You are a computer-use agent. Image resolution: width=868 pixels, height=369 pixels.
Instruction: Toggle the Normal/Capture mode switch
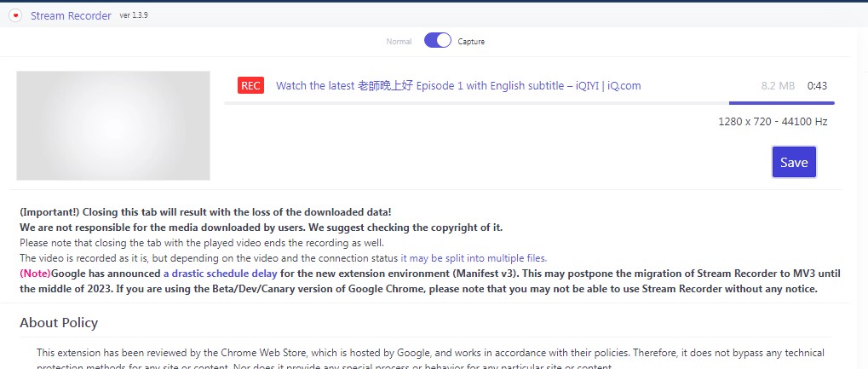[438, 40]
